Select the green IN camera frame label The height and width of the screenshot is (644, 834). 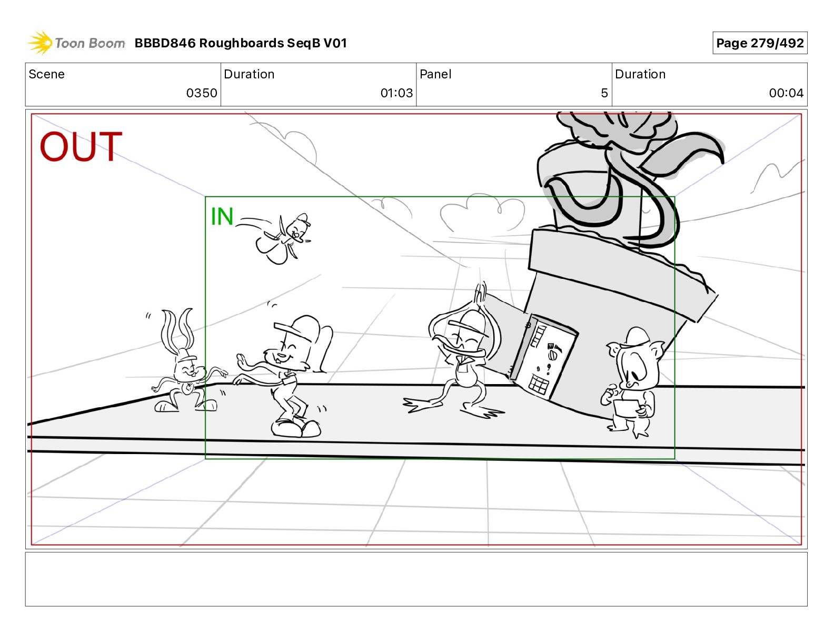pyautogui.click(x=222, y=216)
